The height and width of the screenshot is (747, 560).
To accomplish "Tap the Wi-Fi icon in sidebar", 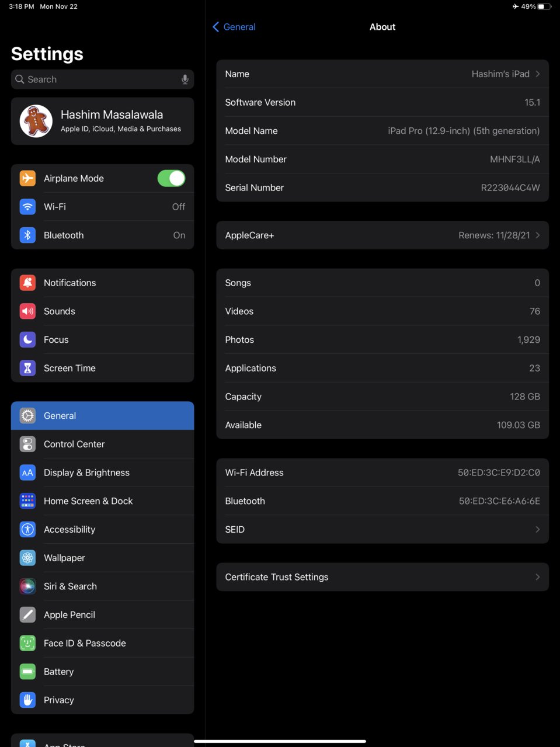I will point(27,207).
